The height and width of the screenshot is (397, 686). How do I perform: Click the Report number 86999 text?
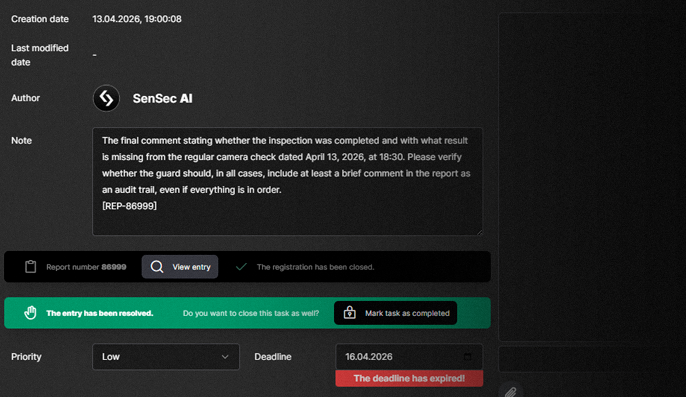[86, 267]
